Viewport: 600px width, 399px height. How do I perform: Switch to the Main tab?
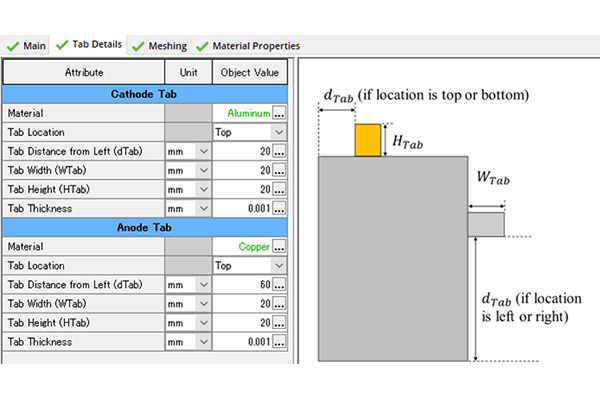(26, 46)
